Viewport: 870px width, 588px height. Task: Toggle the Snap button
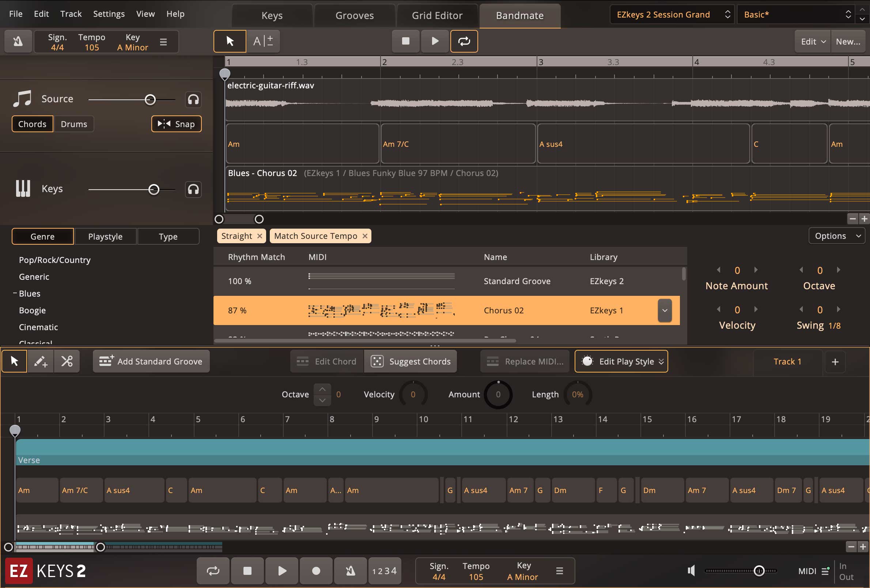tap(176, 124)
